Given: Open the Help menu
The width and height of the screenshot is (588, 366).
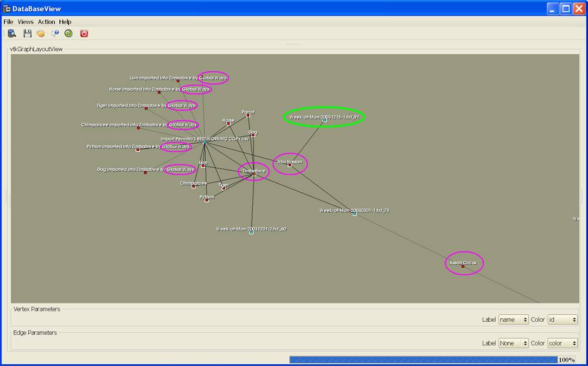Looking at the screenshot, I should [65, 22].
